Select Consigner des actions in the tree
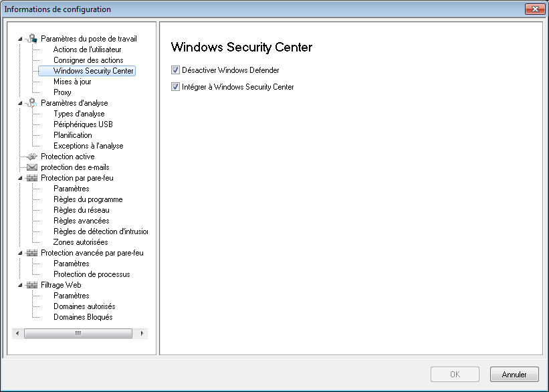 click(88, 60)
